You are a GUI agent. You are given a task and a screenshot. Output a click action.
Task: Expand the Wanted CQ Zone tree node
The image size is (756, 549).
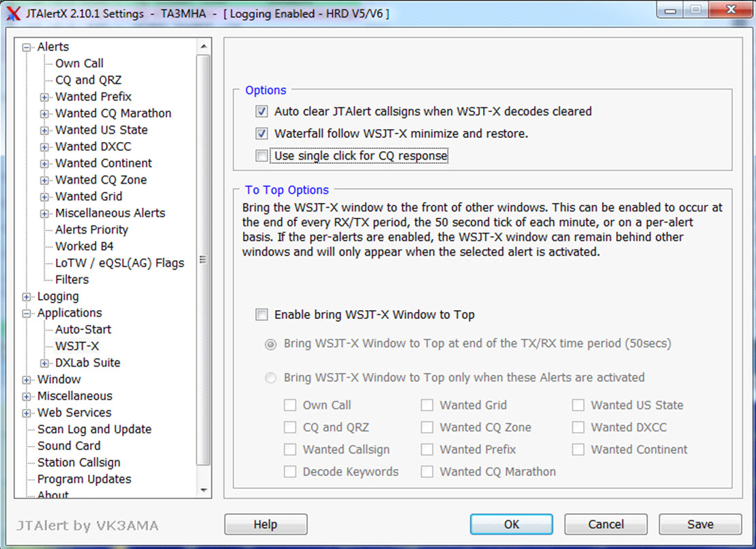(44, 180)
